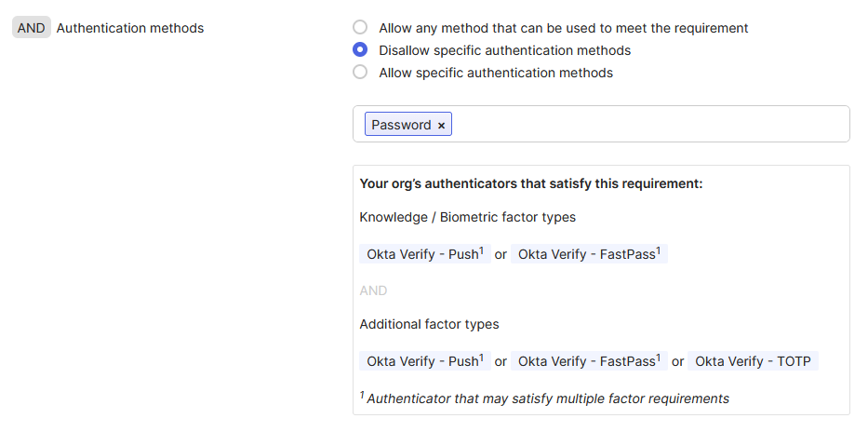Click the 'or' in the Knowledge / Biometric row
The height and width of the screenshot is (432, 868).
(501, 254)
